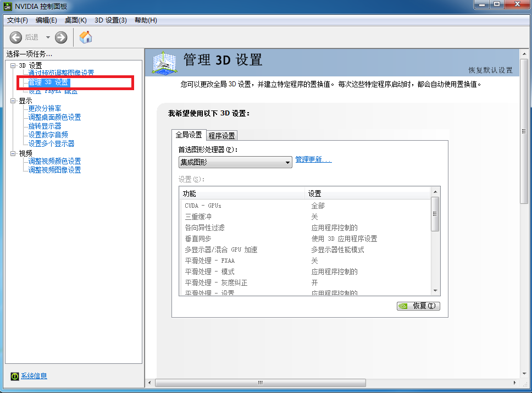
Task: Collapse the 3D 设置 tree node
Action: (13, 65)
